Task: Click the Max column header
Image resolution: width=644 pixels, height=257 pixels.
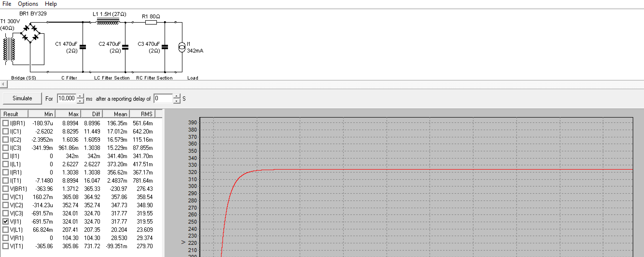Action: [x=68, y=114]
